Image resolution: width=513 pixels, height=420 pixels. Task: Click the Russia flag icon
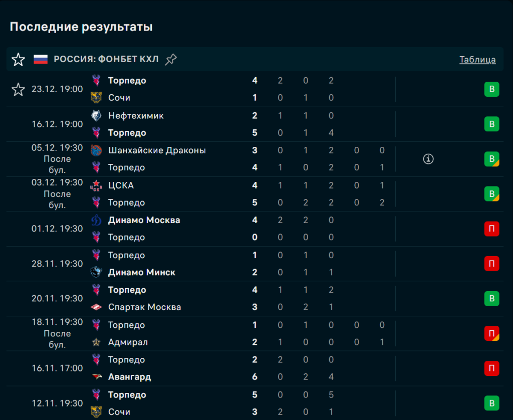click(x=41, y=60)
